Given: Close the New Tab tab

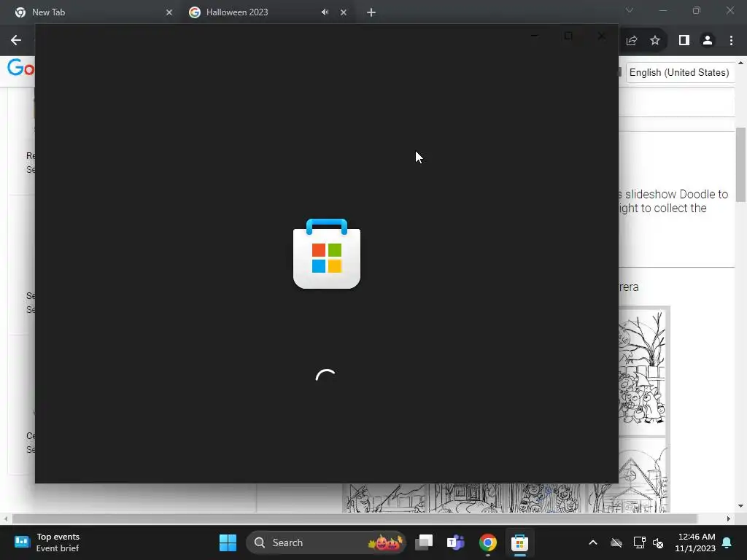Looking at the screenshot, I should pyautogui.click(x=169, y=12).
